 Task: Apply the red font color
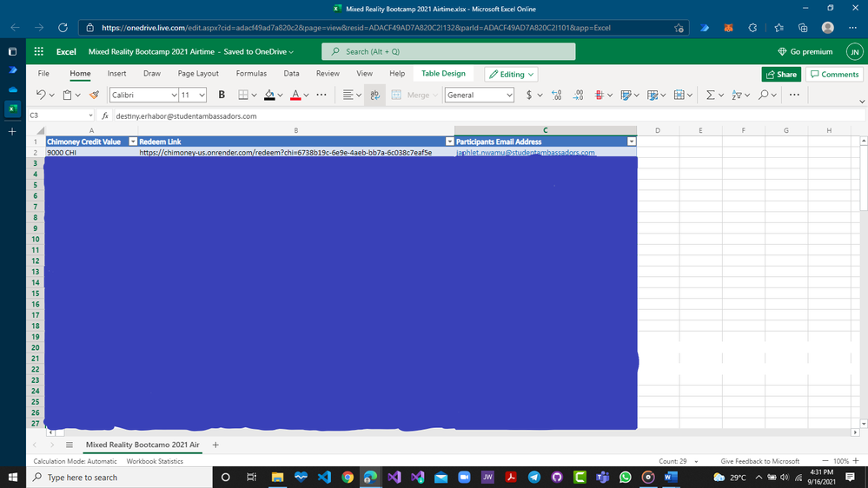pos(295,95)
